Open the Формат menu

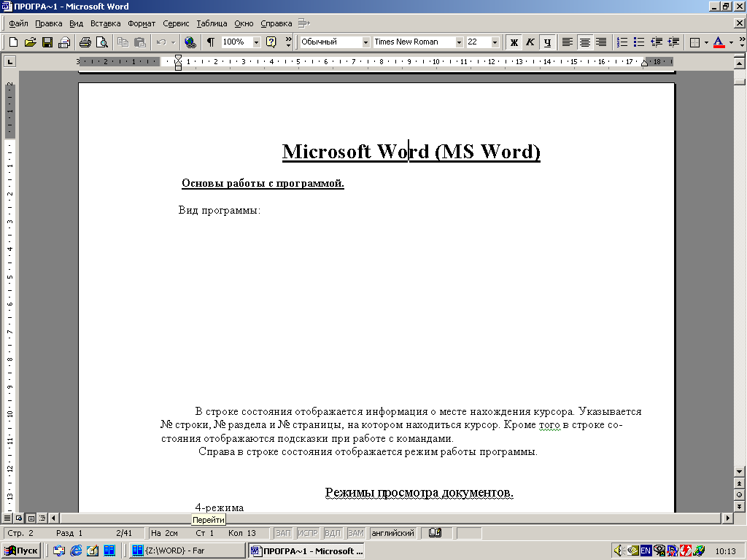(142, 23)
